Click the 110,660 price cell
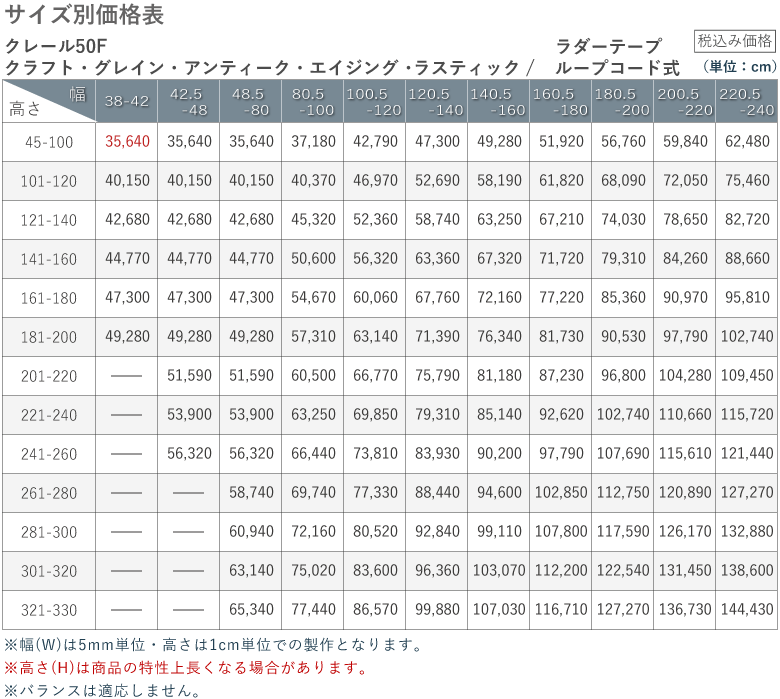780x699 pixels. tap(684, 414)
